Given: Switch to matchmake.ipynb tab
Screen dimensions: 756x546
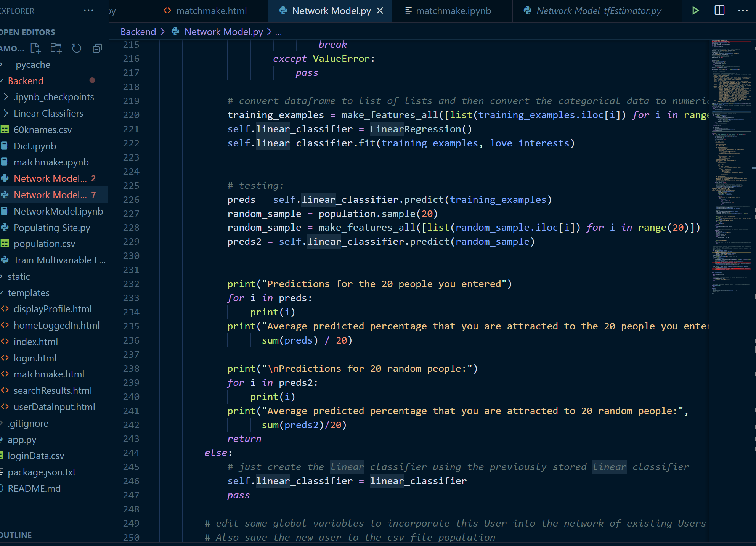Looking at the screenshot, I should point(453,11).
